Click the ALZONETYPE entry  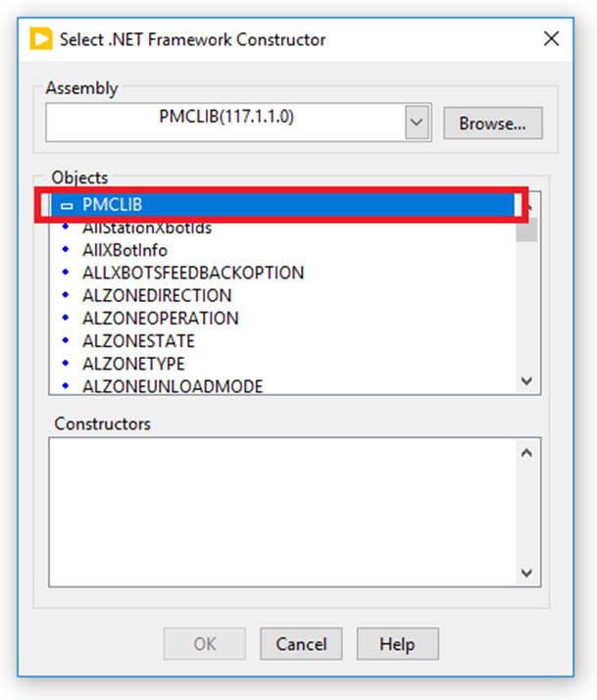click(133, 364)
